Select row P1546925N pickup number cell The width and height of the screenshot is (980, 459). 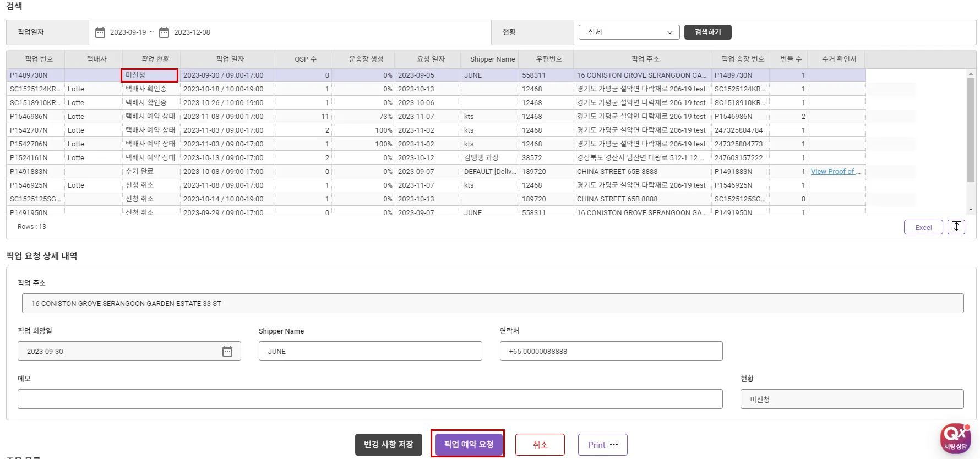click(36, 185)
